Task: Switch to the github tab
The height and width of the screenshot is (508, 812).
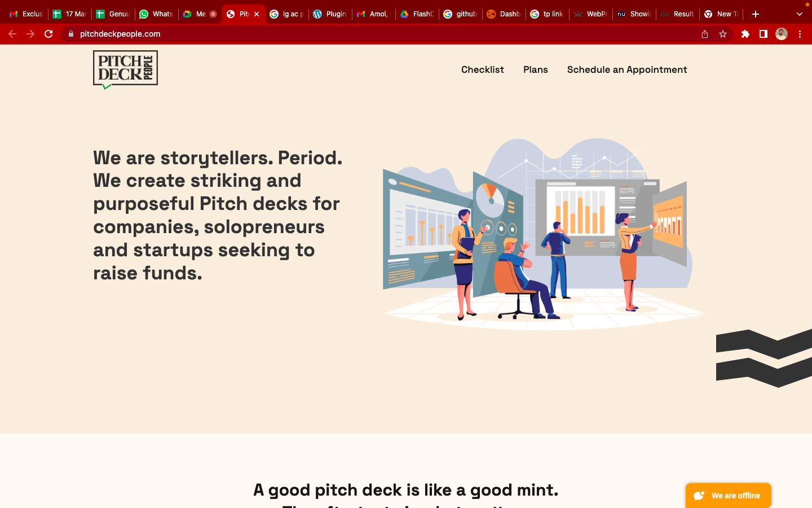Action: [x=461, y=14]
